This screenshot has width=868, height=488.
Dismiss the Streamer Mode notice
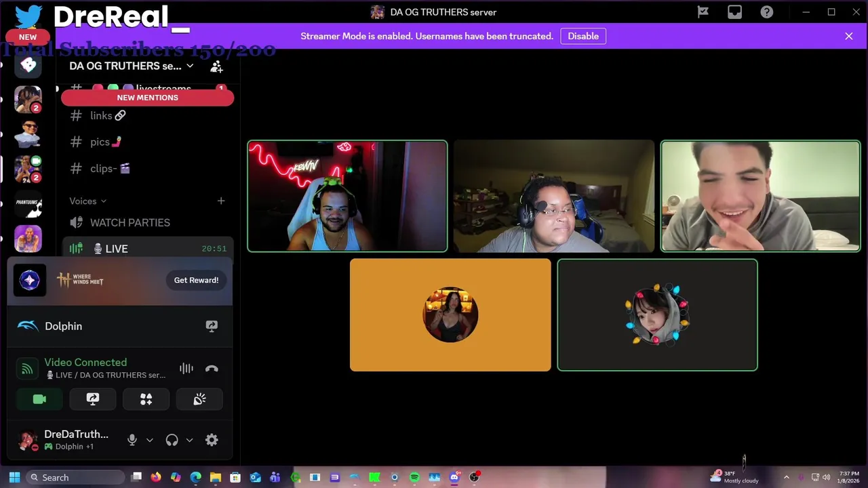point(848,36)
